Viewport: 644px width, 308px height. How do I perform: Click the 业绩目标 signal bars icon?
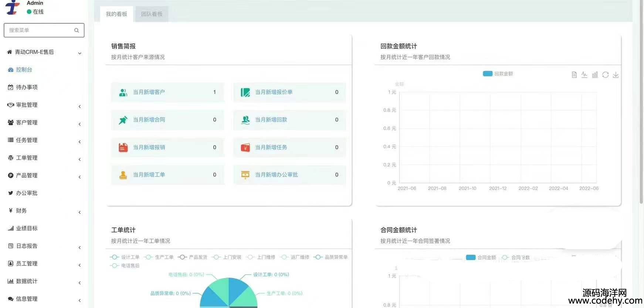coord(11,229)
